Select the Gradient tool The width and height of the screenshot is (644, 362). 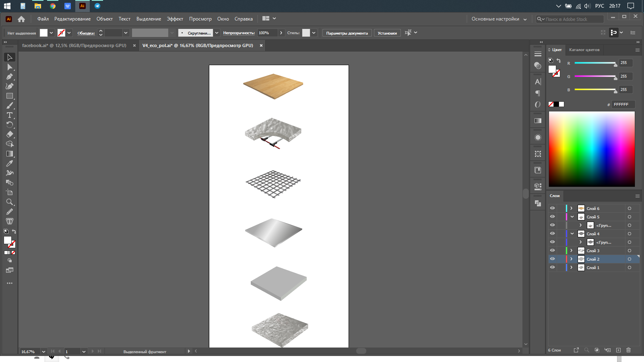[x=10, y=154]
